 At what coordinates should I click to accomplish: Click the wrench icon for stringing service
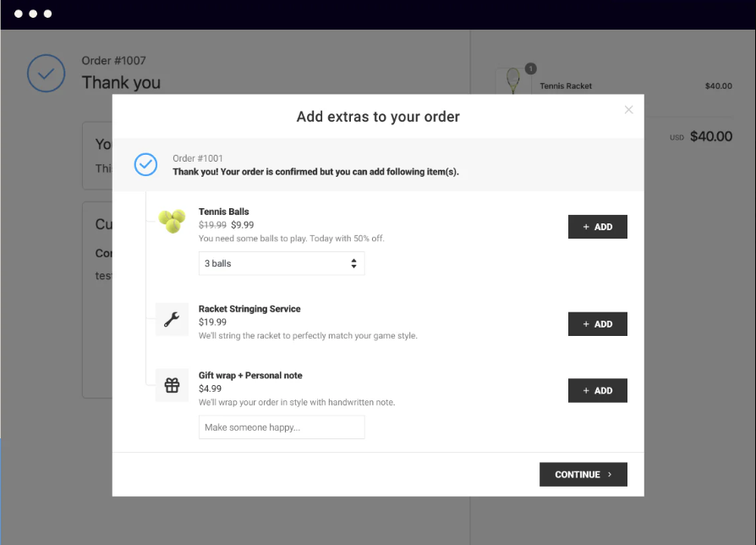172,319
